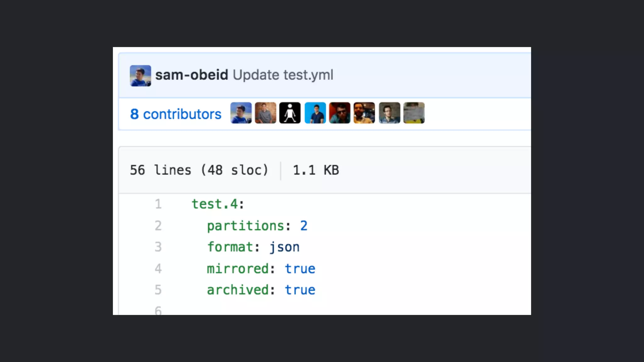Open the first contributor avatar in the row
Screen dimensions: 644x362
241,113
